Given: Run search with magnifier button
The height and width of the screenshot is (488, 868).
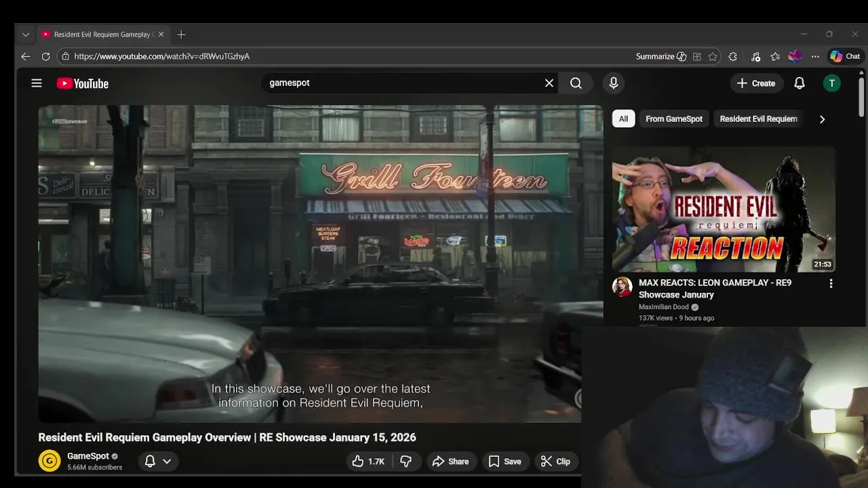Looking at the screenshot, I should click(576, 83).
